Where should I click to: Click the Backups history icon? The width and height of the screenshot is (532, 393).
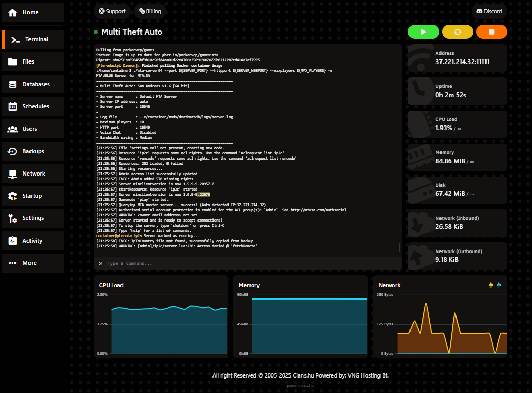[12, 151]
